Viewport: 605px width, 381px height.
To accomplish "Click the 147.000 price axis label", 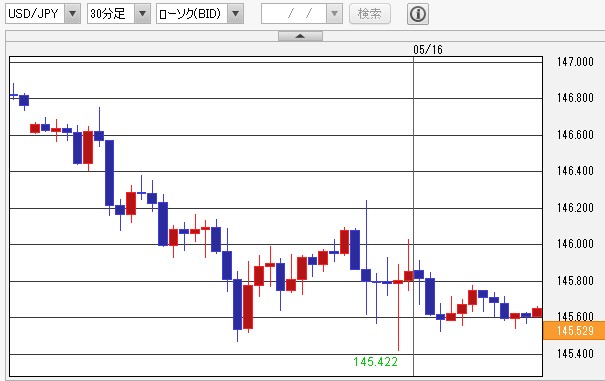I will pos(575,62).
